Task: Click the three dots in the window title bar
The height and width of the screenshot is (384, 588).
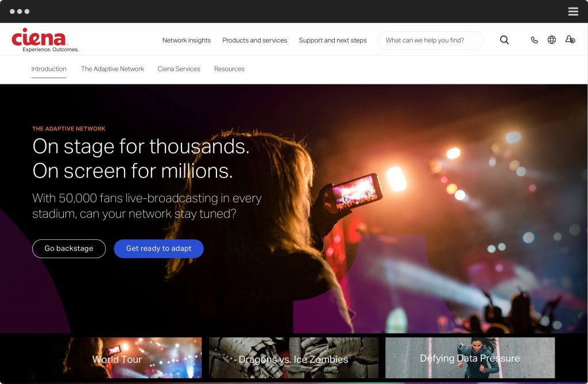Action: 20,11
